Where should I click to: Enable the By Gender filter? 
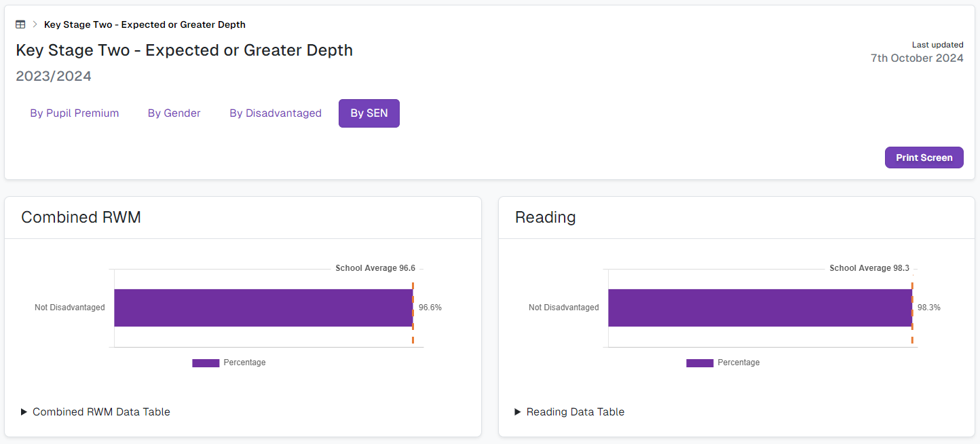pyautogui.click(x=174, y=113)
